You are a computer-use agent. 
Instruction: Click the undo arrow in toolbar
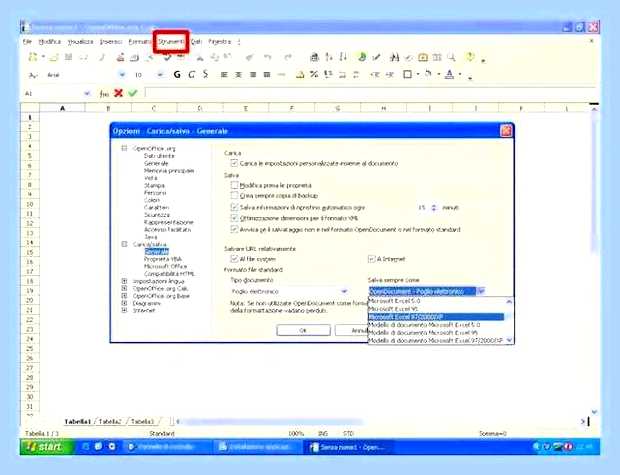point(268,57)
